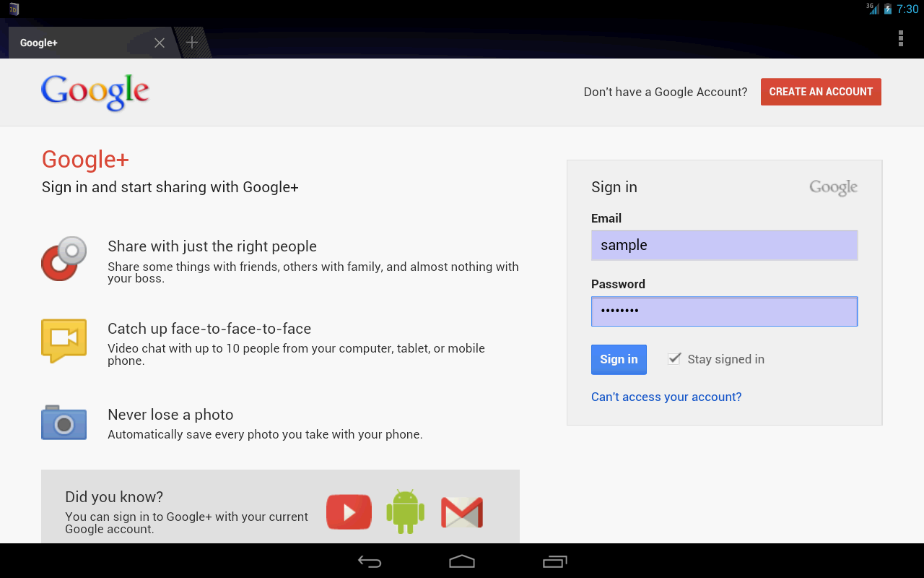This screenshot has width=924, height=578.
Task: Click the YouTube play icon
Action: point(349,512)
